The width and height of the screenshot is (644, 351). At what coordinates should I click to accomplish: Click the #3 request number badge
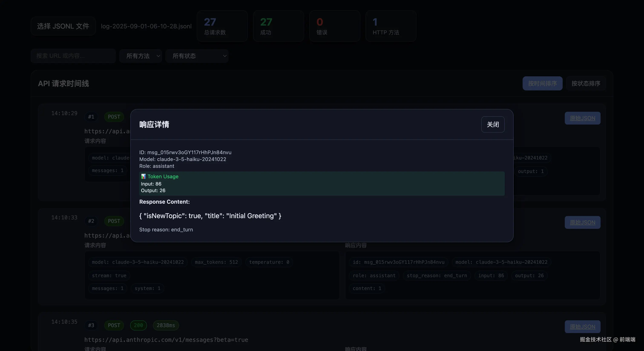coord(91,325)
